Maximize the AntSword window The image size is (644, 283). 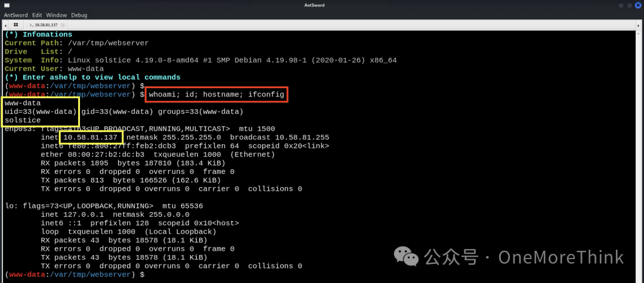point(629,5)
